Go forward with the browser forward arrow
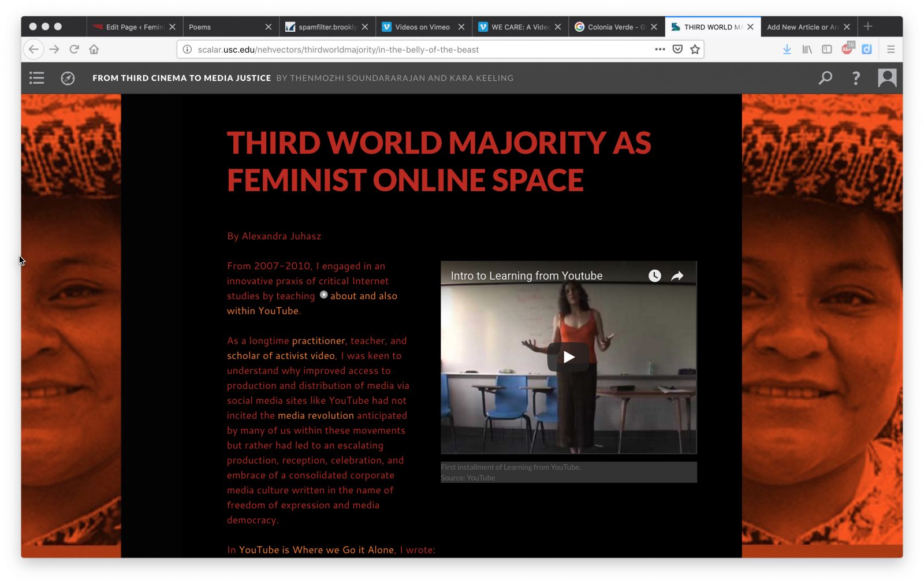The image size is (924, 584). click(x=54, y=50)
